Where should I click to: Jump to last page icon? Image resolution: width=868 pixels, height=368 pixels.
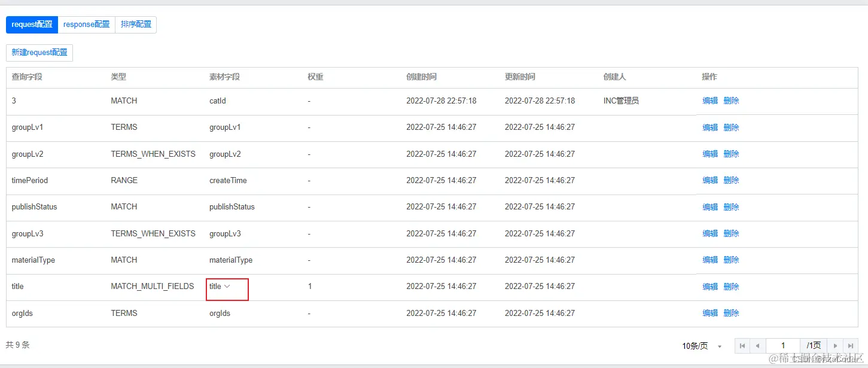tap(851, 346)
